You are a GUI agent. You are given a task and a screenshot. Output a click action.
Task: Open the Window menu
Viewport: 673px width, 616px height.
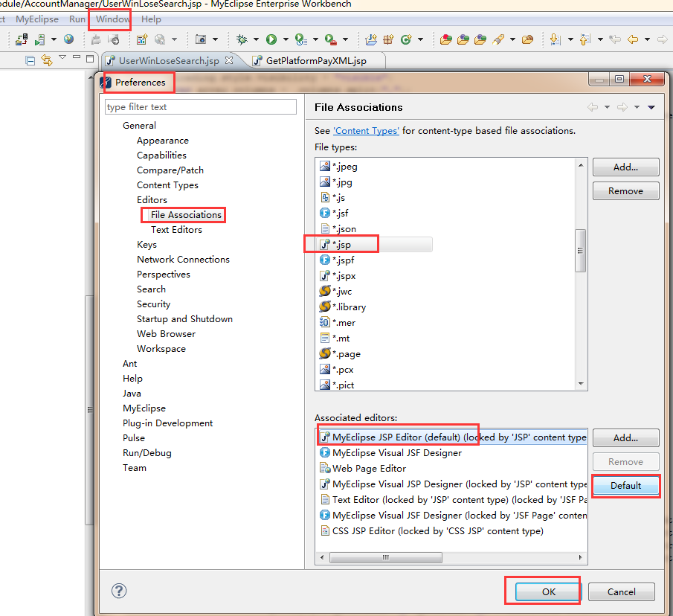click(x=112, y=19)
